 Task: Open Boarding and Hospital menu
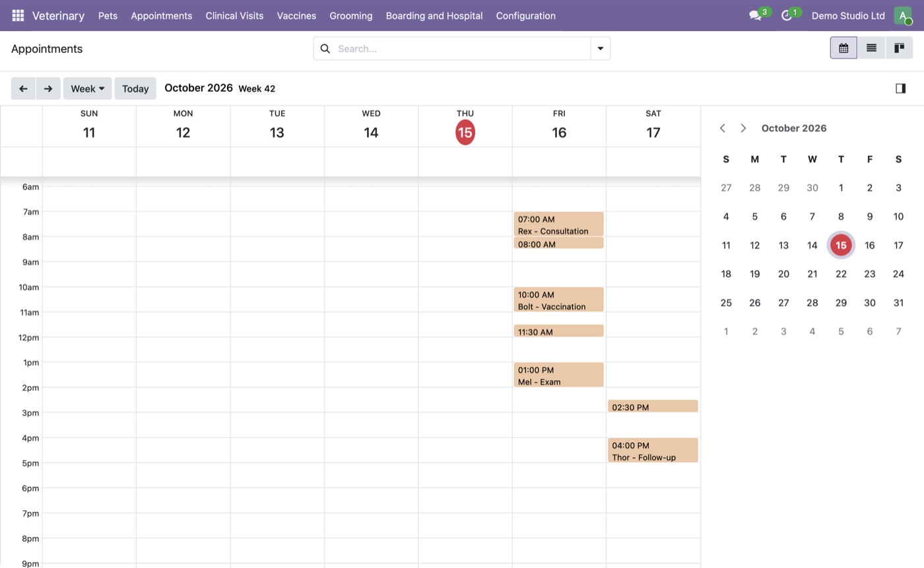coord(434,15)
